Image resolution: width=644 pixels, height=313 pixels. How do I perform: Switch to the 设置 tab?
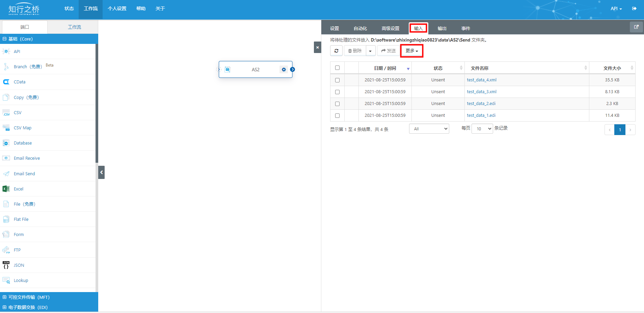[x=334, y=28]
